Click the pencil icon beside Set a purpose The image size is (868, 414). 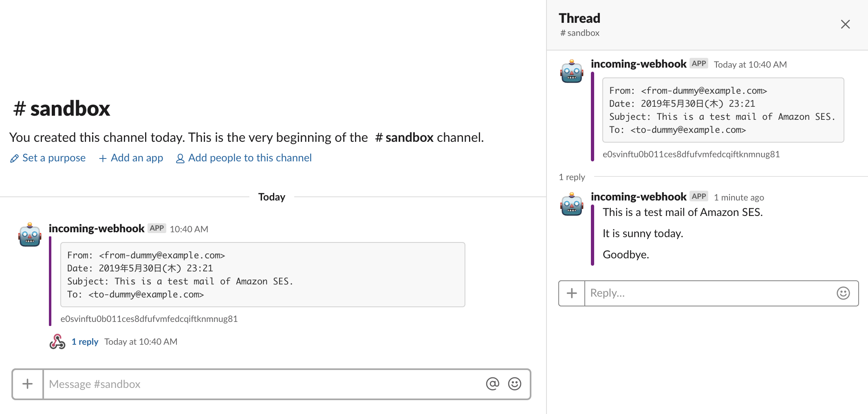pos(15,158)
